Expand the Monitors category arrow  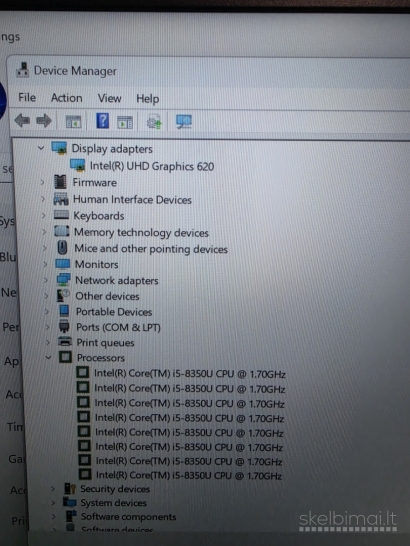point(45,264)
